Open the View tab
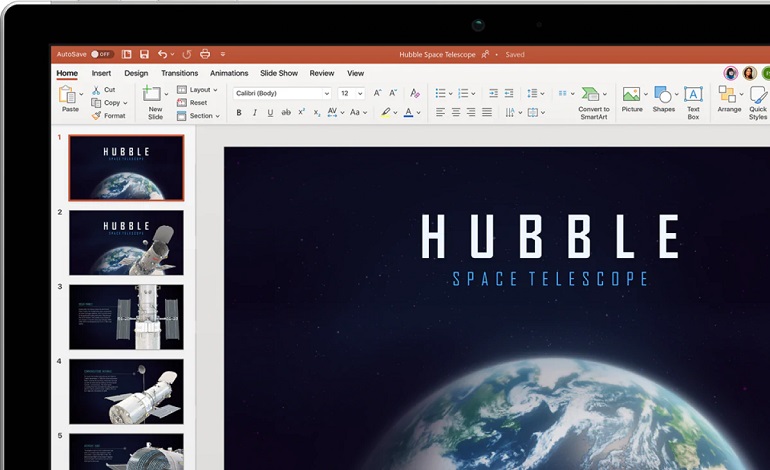 pyautogui.click(x=356, y=73)
